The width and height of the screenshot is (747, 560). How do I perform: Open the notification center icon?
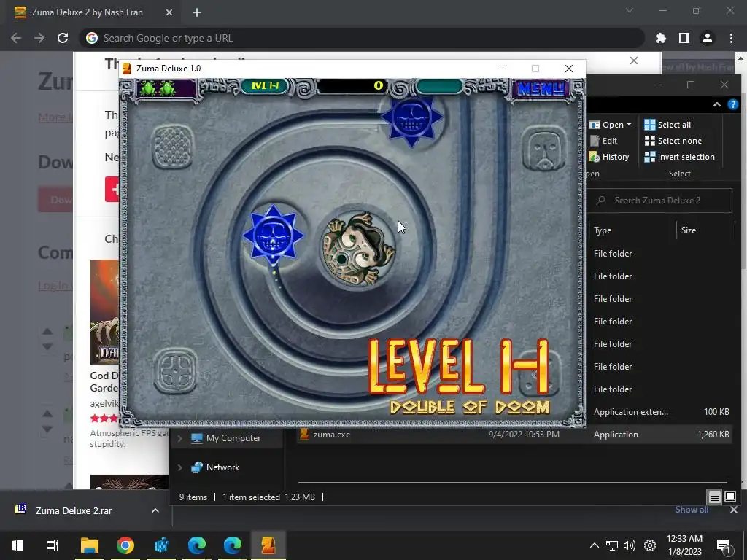723,545
